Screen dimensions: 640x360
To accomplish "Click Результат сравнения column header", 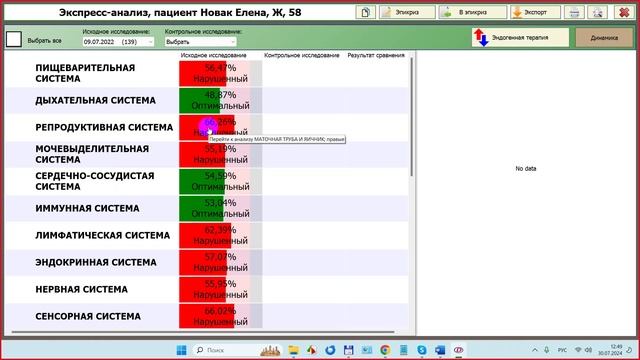I will 376,55.
